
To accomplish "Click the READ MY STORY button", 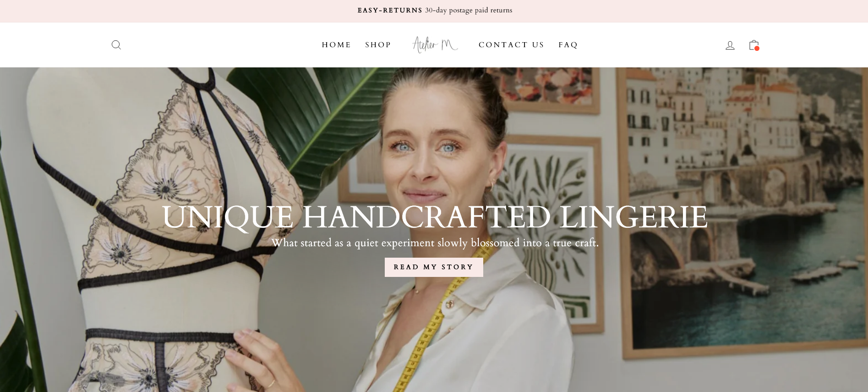I will click(x=434, y=267).
